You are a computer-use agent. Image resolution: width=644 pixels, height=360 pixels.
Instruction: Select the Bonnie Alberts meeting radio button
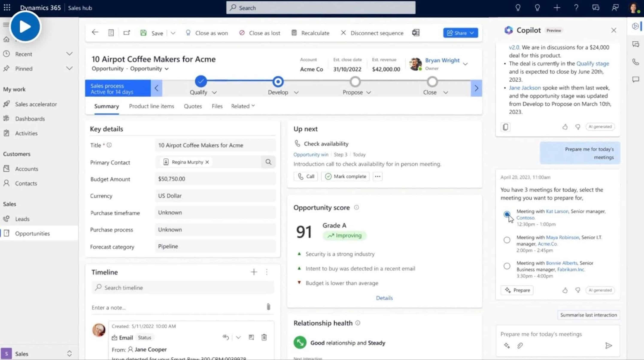coord(507,266)
